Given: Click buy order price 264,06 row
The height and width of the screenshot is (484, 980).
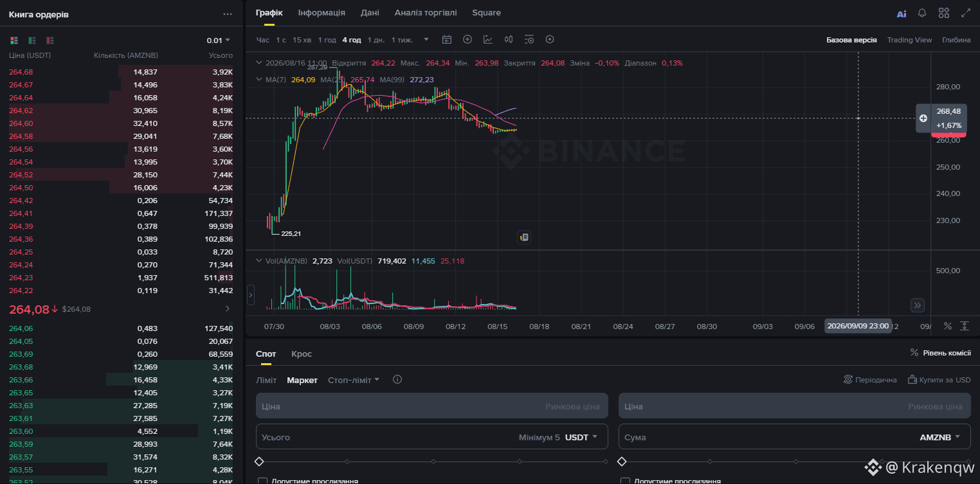Looking at the screenshot, I should (x=121, y=328).
